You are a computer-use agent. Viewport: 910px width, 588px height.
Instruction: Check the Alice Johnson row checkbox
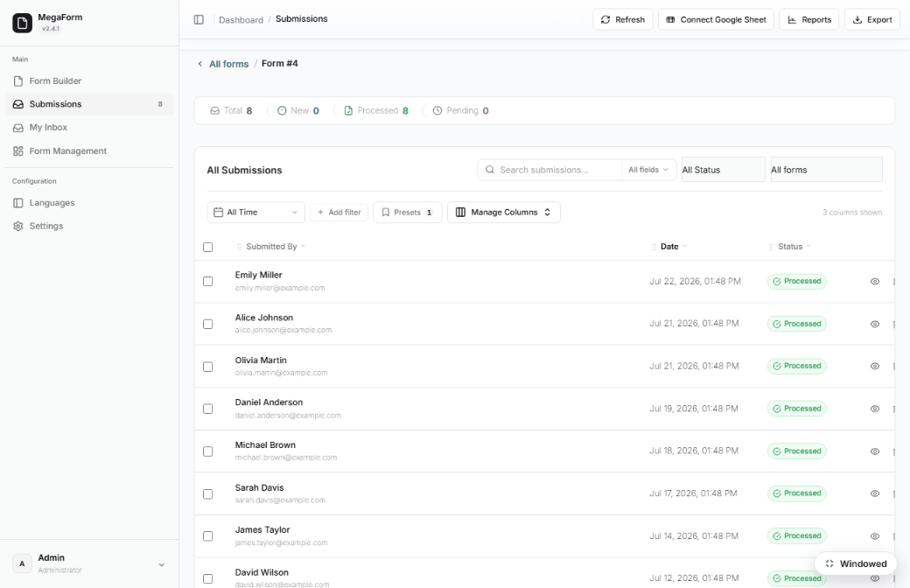(207, 324)
